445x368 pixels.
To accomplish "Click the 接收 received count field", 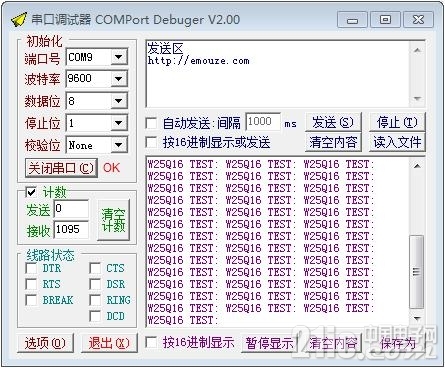I will coord(71,229).
